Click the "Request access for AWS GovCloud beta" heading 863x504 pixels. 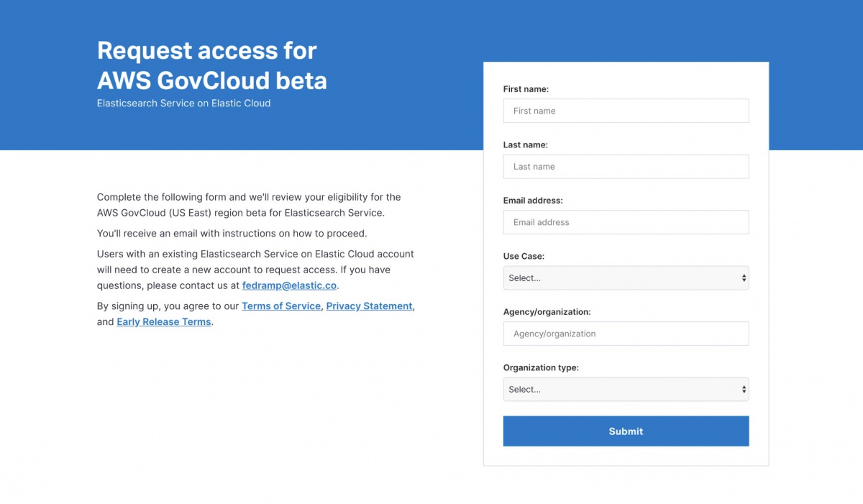(x=211, y=65)
